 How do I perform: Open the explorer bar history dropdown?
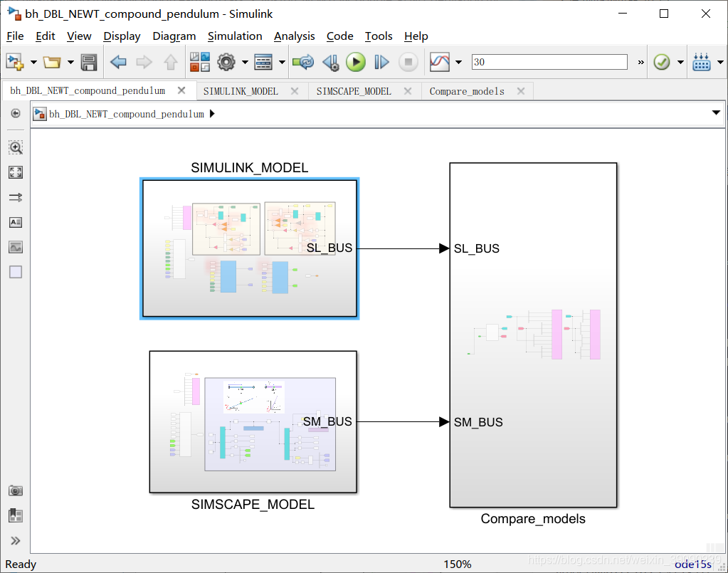[x=716, y=113]
